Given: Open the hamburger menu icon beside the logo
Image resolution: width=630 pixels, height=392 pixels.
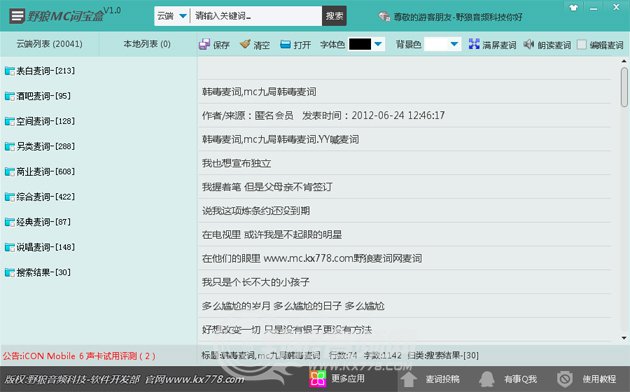Looking at the screenshot, I should (x=17, y=16).
